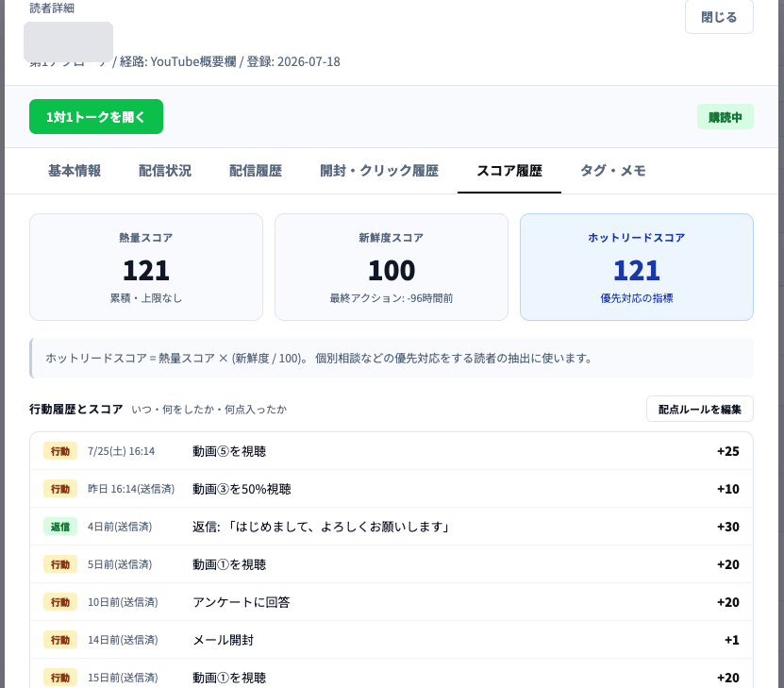Click the 購読中 status badge
The height and width of the screenshot is (688, 784).
tap(725, 117)
